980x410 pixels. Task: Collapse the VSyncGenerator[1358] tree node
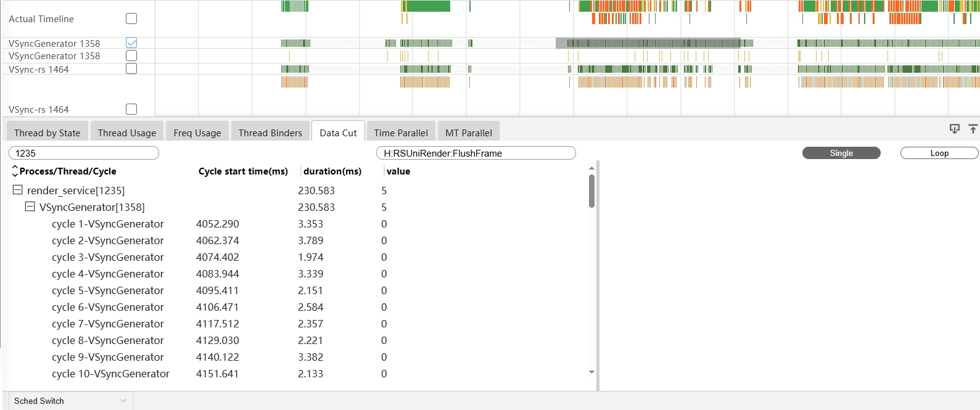[x=30, y=207]
